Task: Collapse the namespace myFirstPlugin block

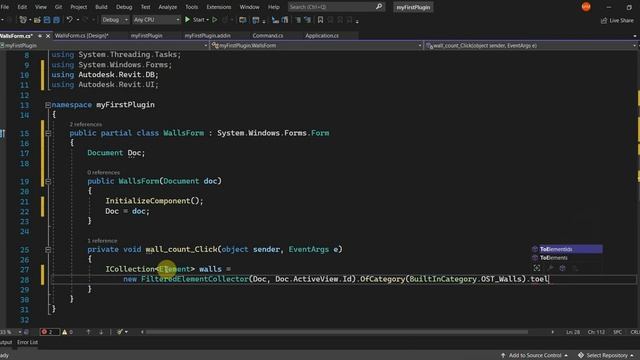Action: point(48,105)
